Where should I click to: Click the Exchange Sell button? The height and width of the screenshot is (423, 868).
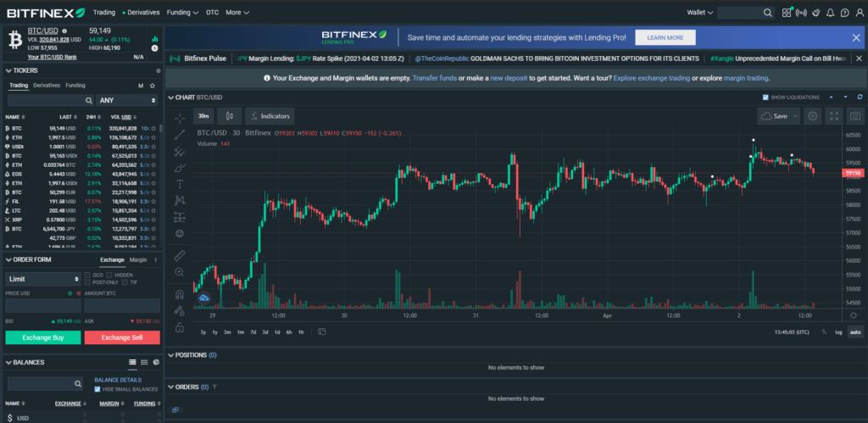tap(122, 337)
